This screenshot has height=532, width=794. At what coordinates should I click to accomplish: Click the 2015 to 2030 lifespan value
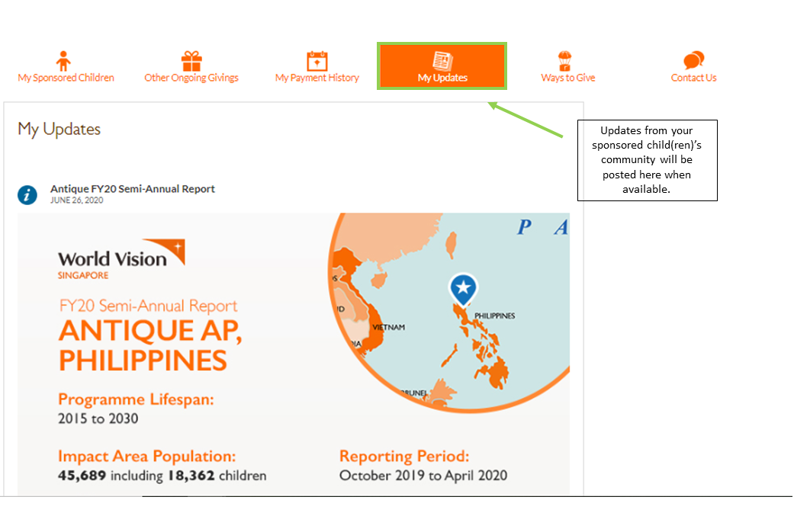pyautogui.click(x=98, y=418)
